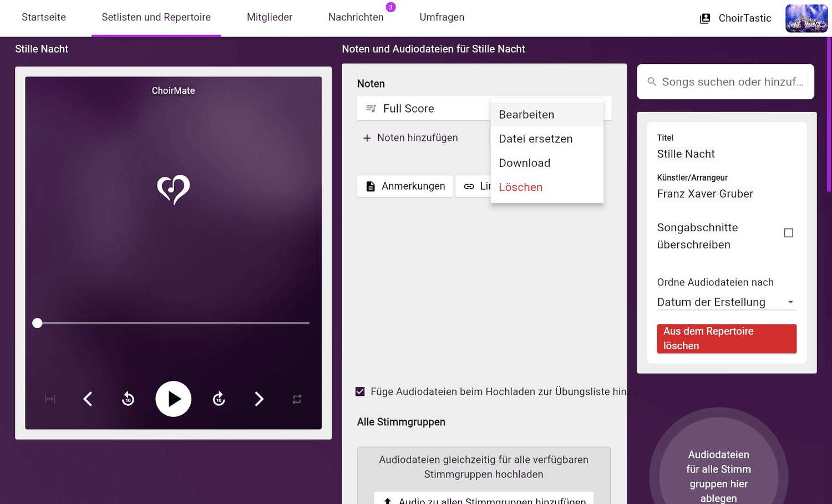Click the ChoirMate player title

click(x=173, y=90)
